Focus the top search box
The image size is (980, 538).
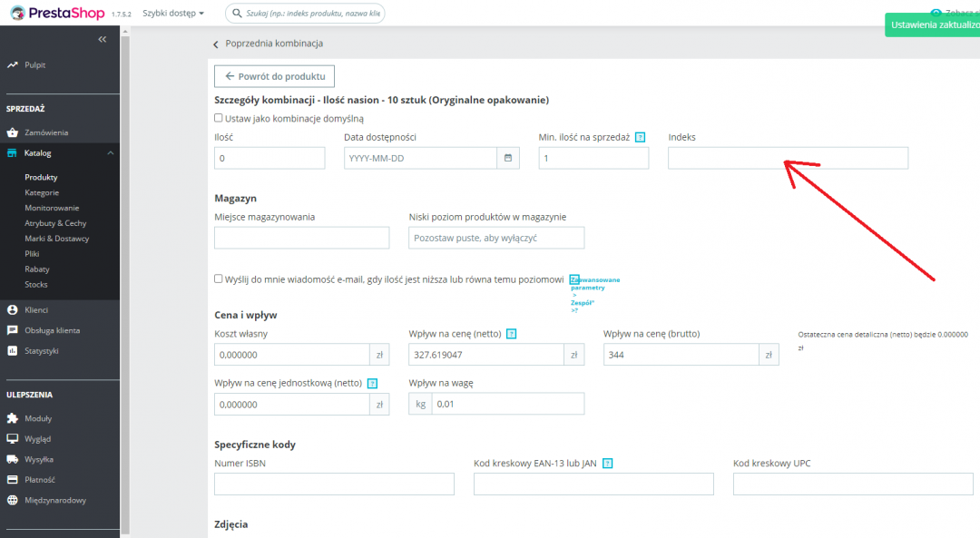pos(309,14)
